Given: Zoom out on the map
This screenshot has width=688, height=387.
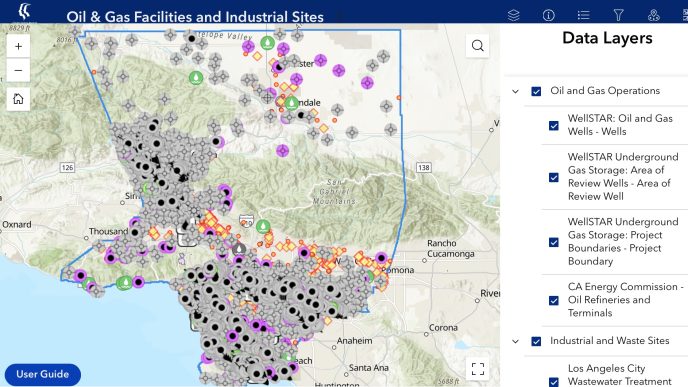Looking at the screenshot, I should 18,70.
